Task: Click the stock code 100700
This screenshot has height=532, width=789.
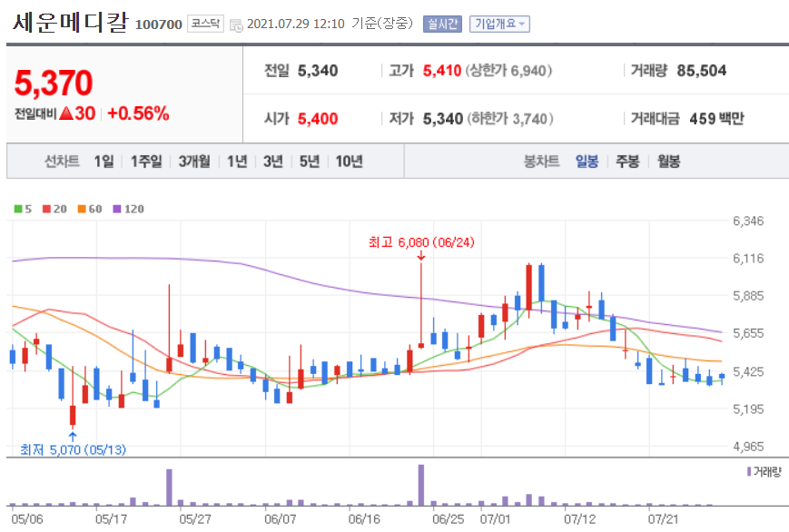Action: [x=159, y=25]
